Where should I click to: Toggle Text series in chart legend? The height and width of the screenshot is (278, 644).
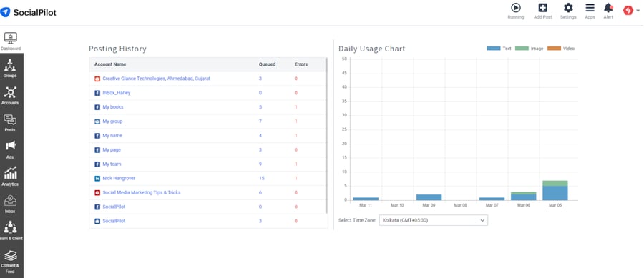click(x=499, y=49)
